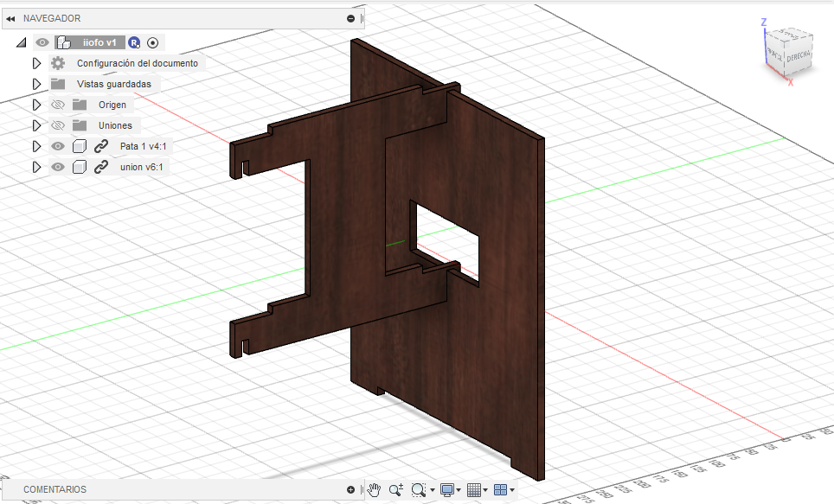Click the COMENTARIOS panel title

pyautogui.click(x=55, y=489)
